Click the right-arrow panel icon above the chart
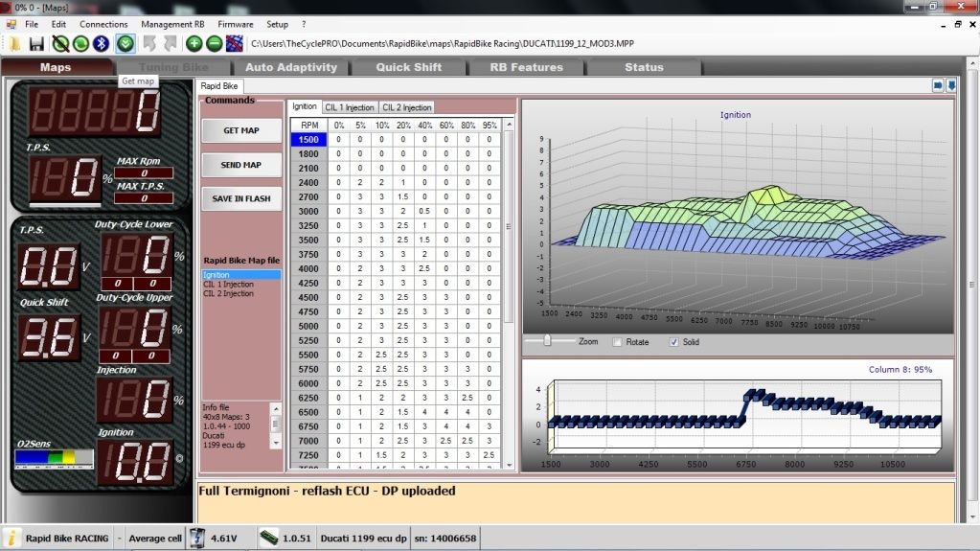The height and width of the screenshot is (551, 980). point(938,85)
